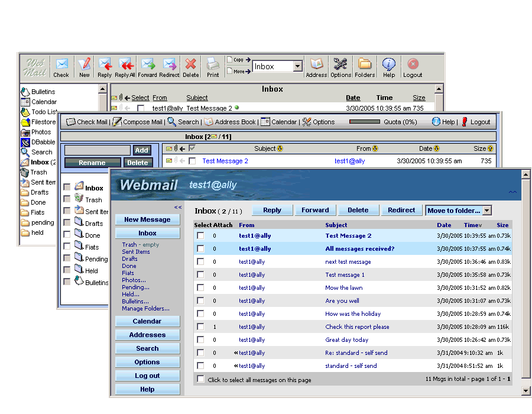Click the New Message button
532x414 pixels.
[x=147, y=219]
